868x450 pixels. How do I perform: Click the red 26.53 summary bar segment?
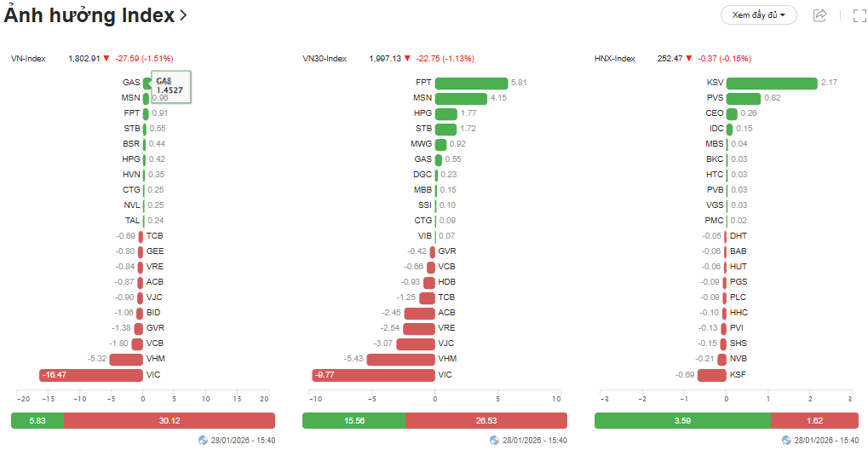[486, 420]
